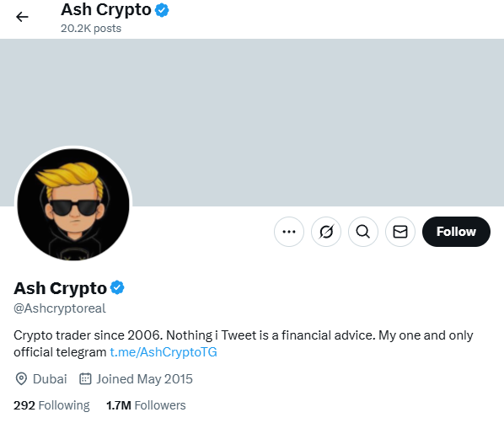Click the verified badge beside the profile name

coord(117,287)
